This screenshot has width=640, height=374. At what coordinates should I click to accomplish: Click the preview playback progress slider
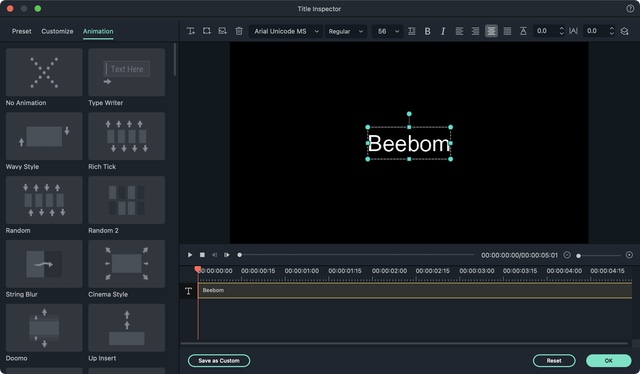pyautogui.click(x=356, y=255)
